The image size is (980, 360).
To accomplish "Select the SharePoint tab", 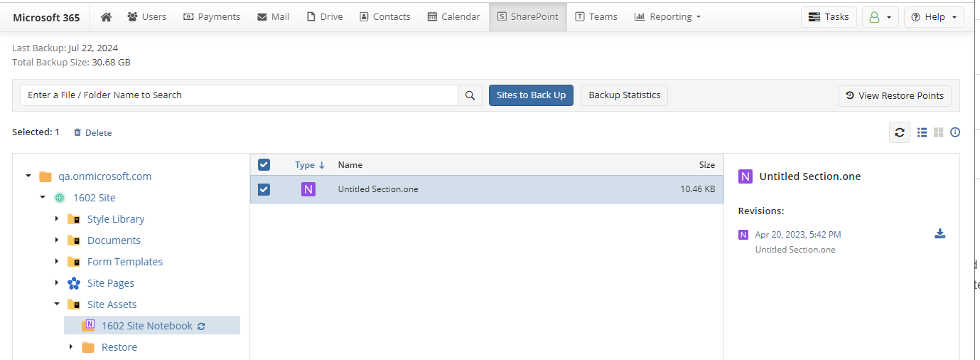I will (528, 16).
